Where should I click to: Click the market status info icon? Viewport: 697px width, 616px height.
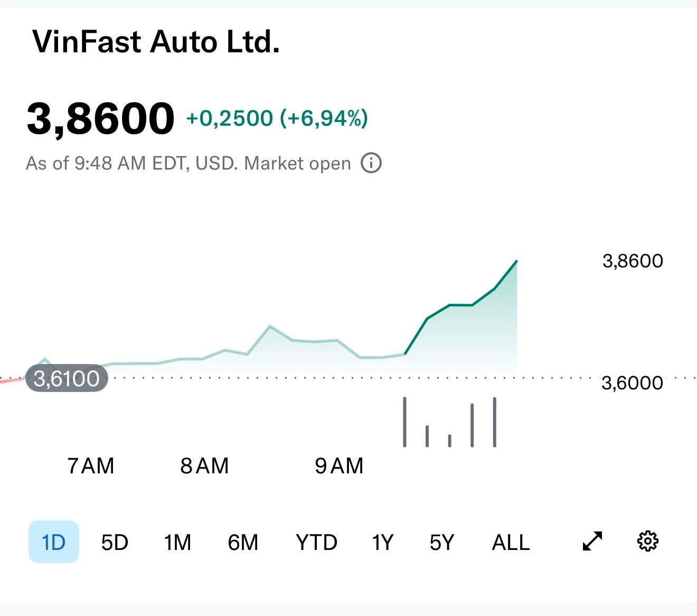371,163
